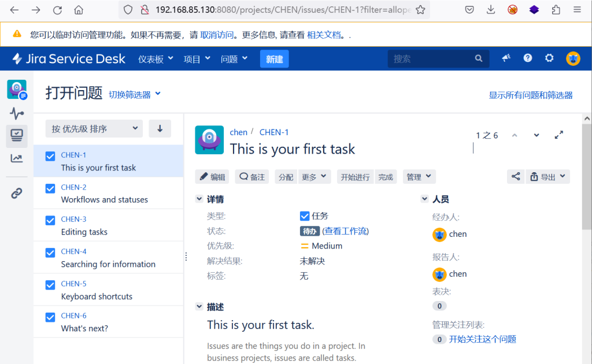The image size is (592, 364).
Task: Click the Jira Service Desk logo
Action: pos(68,59)
